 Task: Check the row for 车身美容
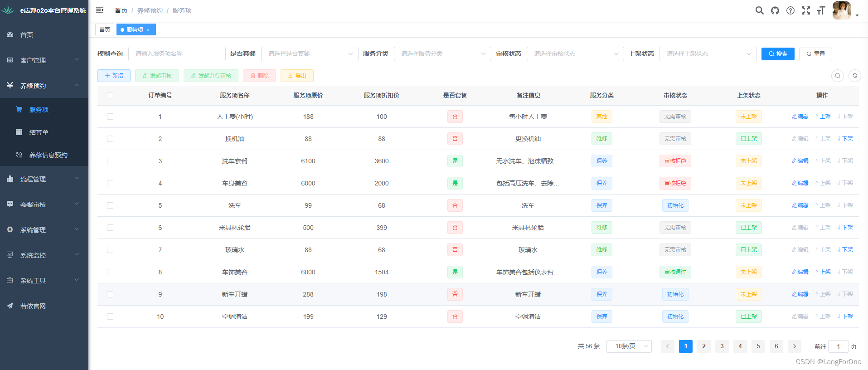click(110, 183)
